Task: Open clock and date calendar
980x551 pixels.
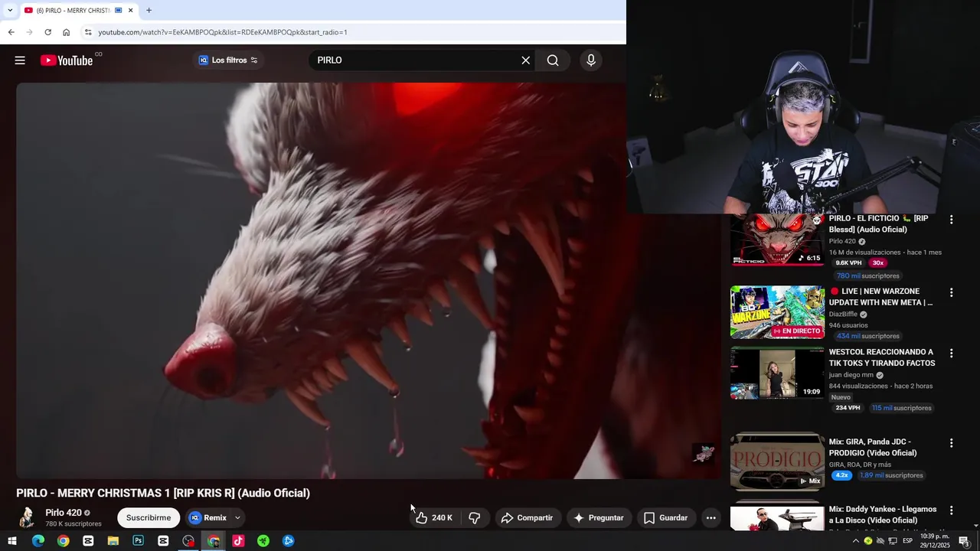Action: 935,541
